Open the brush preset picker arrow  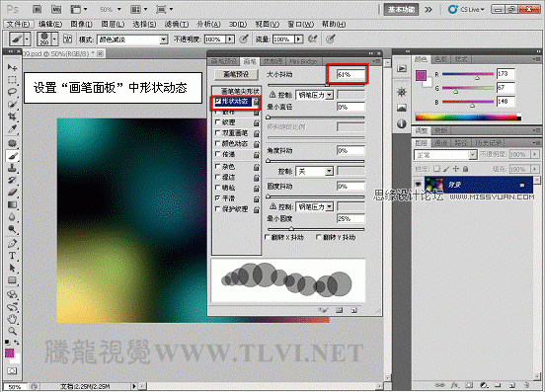[54, 39]
